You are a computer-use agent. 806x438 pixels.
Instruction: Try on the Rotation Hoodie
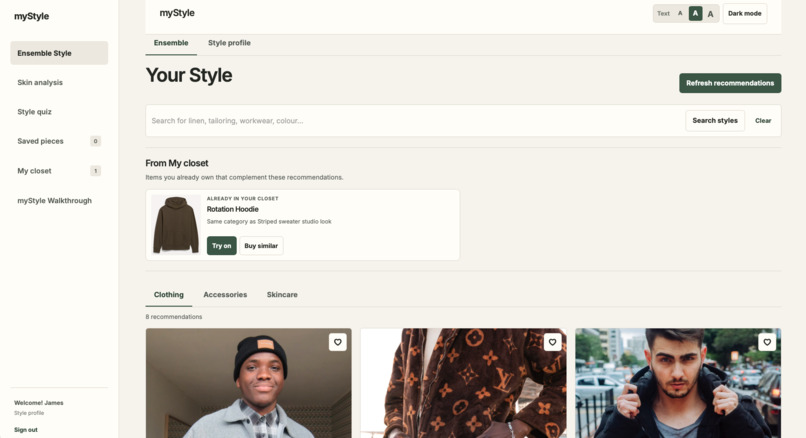pos(222,246)
